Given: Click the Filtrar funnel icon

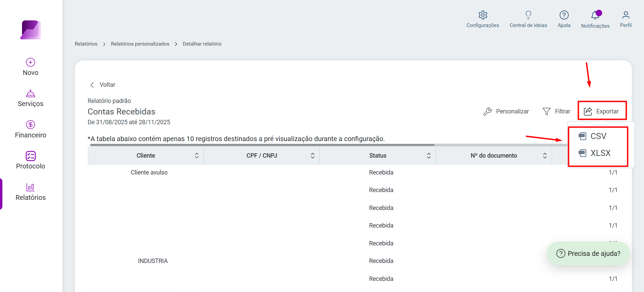Looking at the screenshot, I should click(546, 111).
